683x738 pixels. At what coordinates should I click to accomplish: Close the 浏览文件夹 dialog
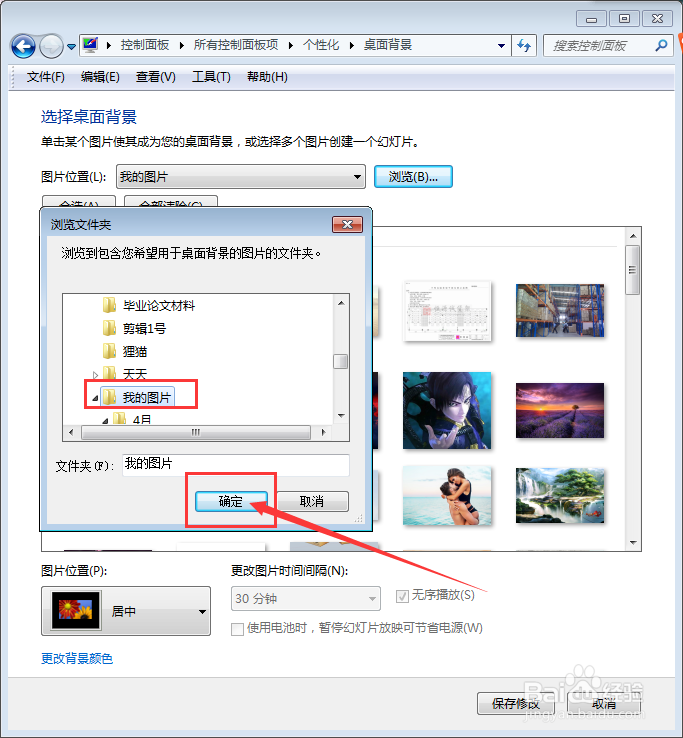pyautogui.click(x=347, y=225)
